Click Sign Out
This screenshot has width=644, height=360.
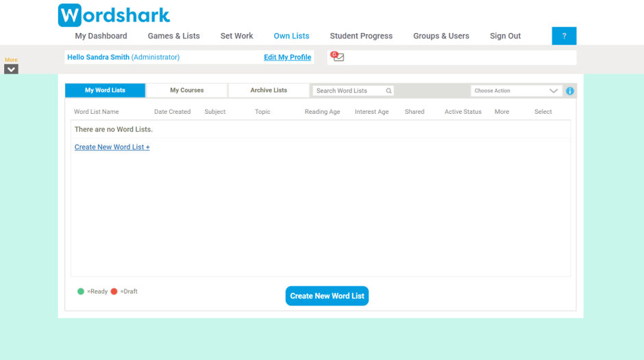[505, 36]
